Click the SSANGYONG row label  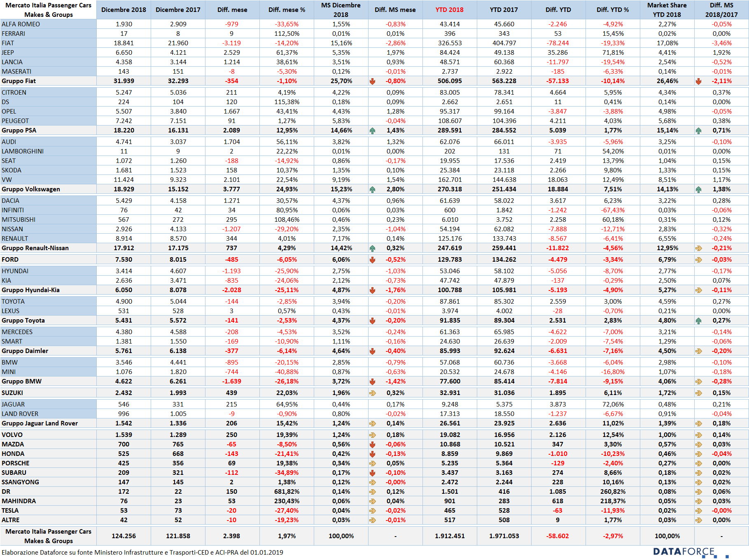[x=20, y=482]
